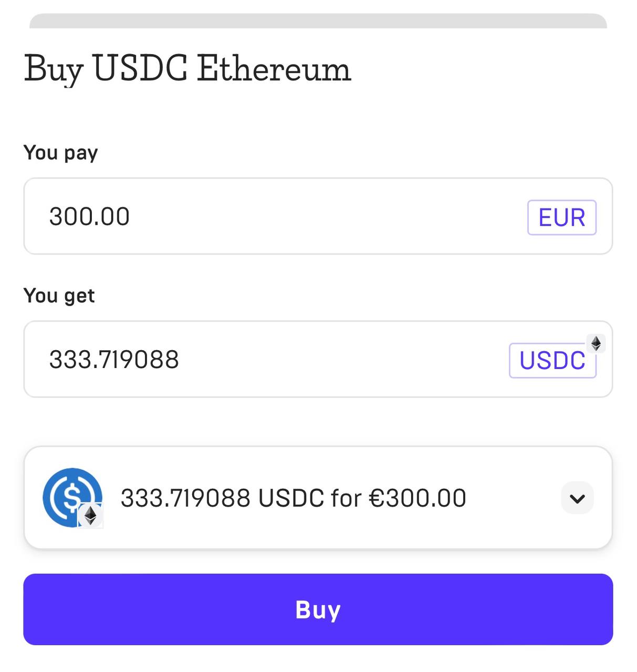This screenshot has width=637, height=672.
Task: Tap the gray bar at the top
Action: (x=318, y=21)
